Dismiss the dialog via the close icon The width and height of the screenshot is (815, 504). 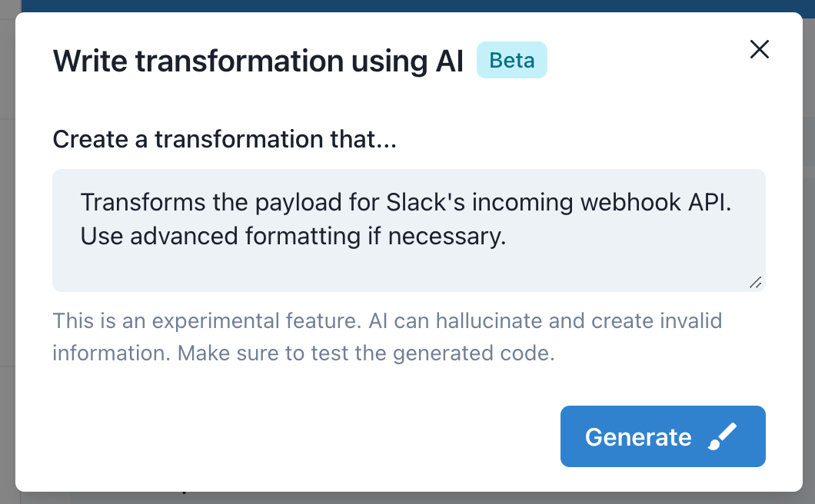[759, 48]
